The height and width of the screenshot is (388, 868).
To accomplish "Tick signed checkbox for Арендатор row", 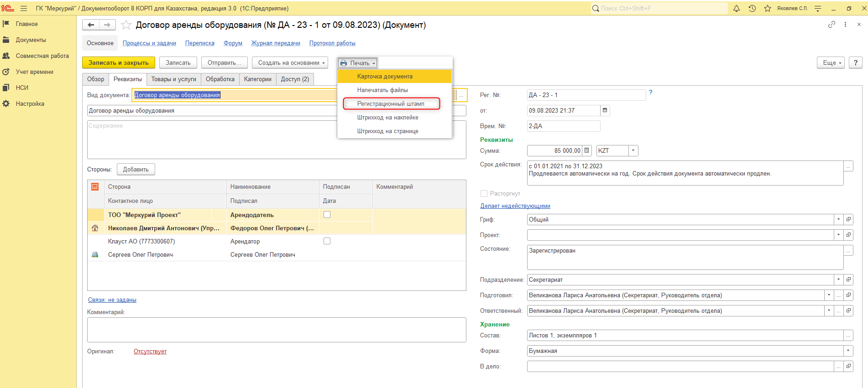I will pyautogui.click(x=327, y=241).
